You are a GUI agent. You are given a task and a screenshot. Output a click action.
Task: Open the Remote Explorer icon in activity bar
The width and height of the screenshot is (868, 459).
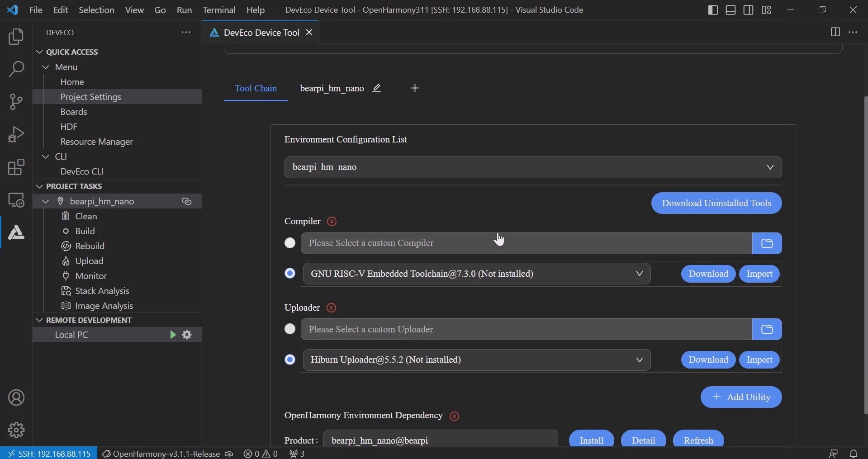click(16, 200)
